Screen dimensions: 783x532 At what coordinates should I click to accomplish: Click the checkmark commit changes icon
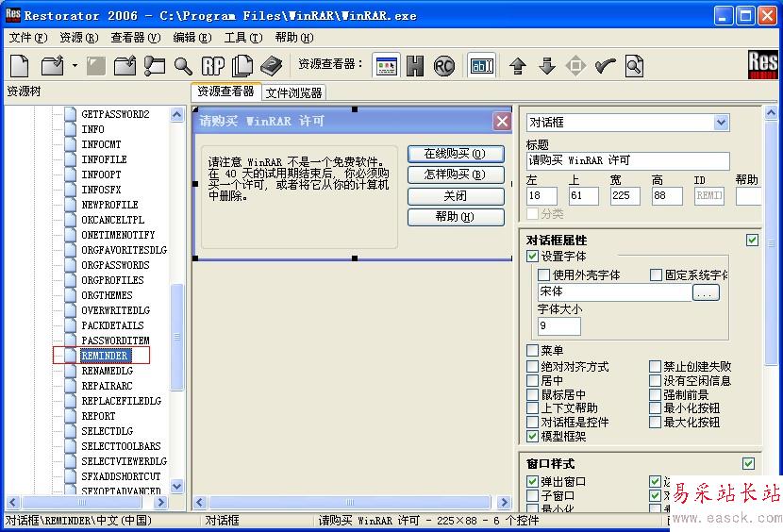[x=605, y=65]
